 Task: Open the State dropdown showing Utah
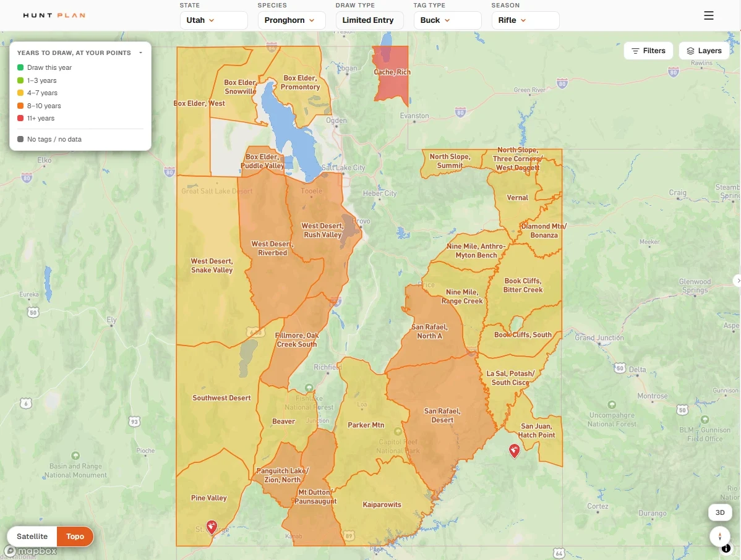coord(213,20)
